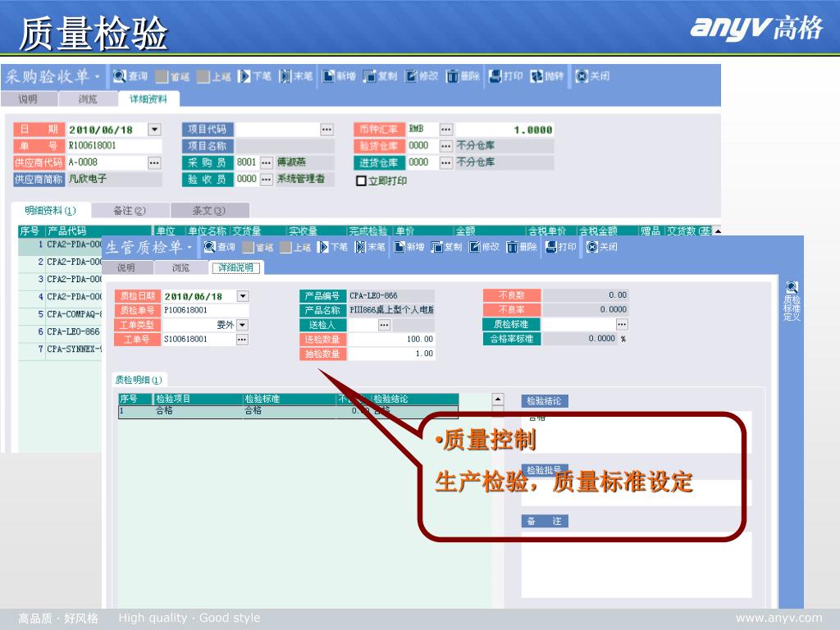This screenshot has height=630, width=840.
Task: Click 首笔 in 生管质检单 toolbar
Action: coord(258,247)
